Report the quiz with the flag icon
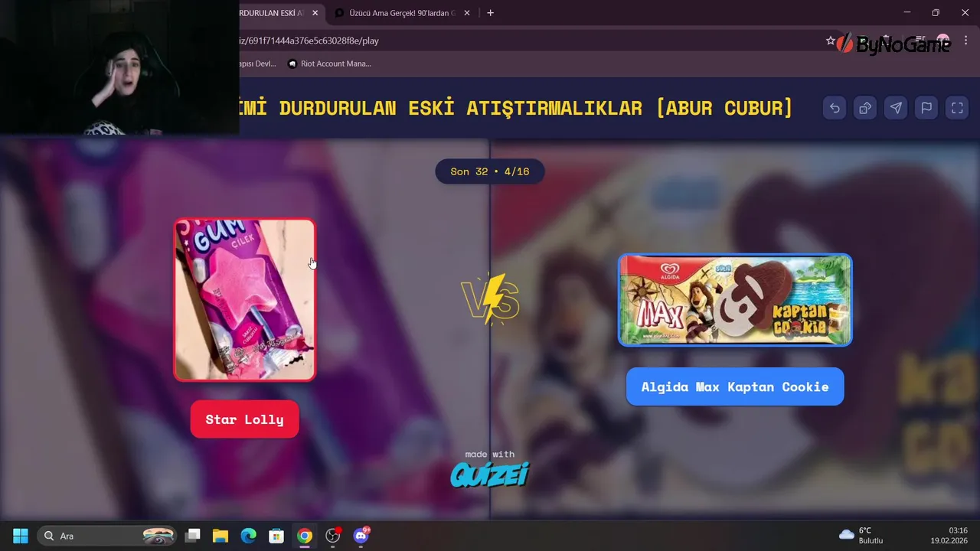Viewport: 980px width, 551px height. [x=926, y=108]
